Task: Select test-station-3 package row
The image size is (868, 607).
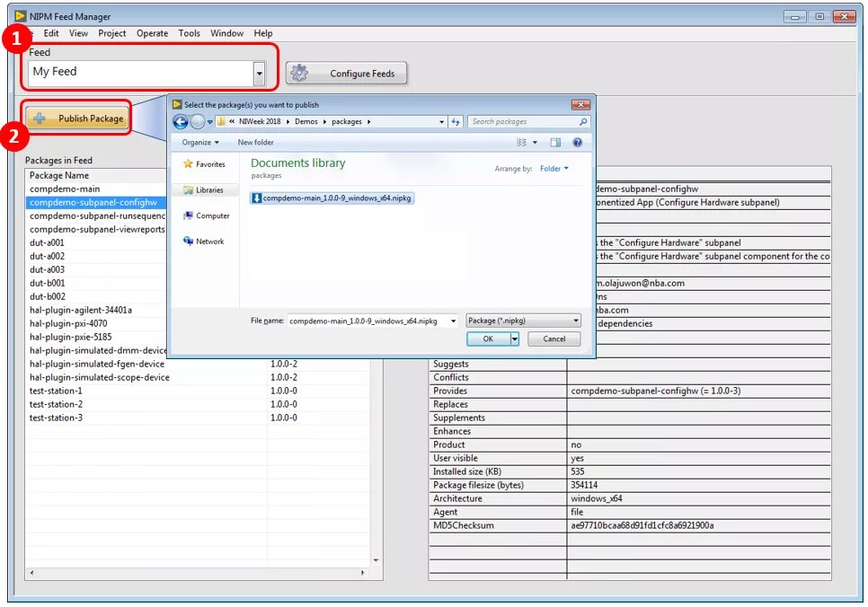Action: 199,418
